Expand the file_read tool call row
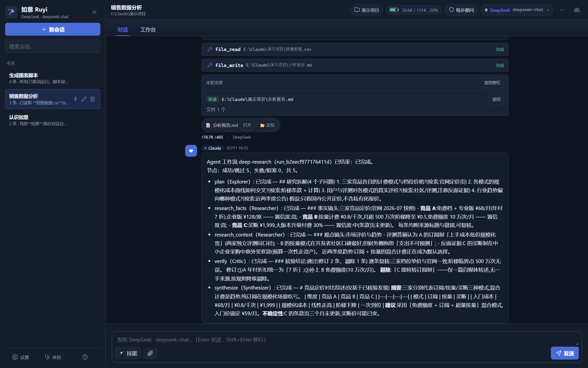 [x=355, y=50]
